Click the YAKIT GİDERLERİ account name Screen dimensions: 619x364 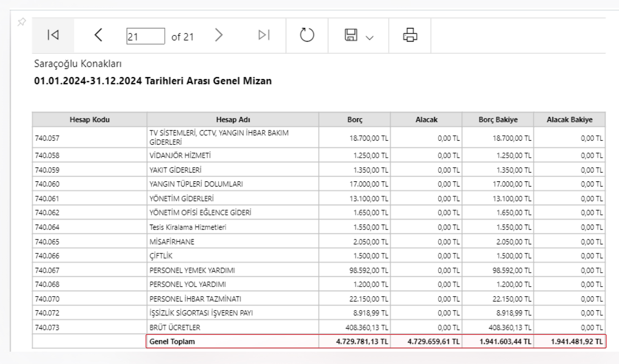pos(175,170)
